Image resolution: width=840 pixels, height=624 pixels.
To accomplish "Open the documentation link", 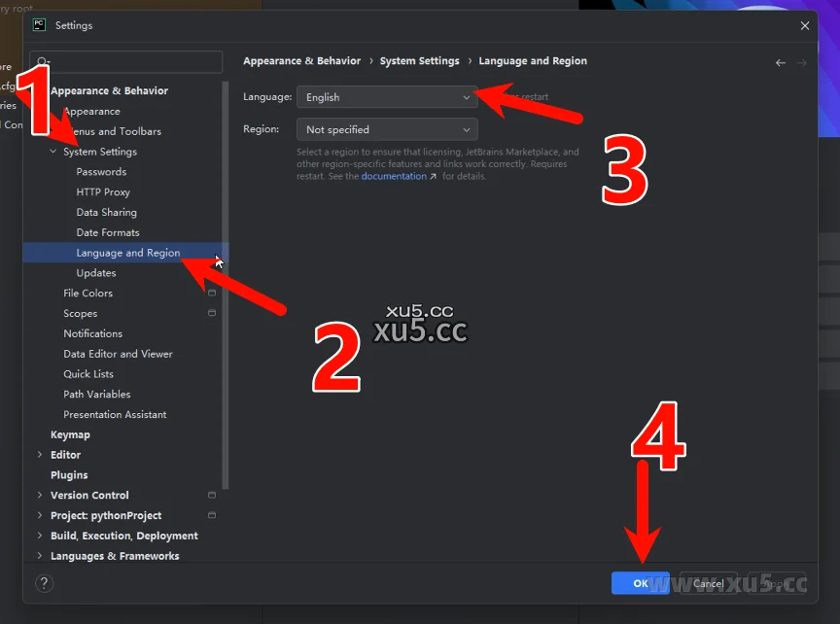I will (394, 177).
